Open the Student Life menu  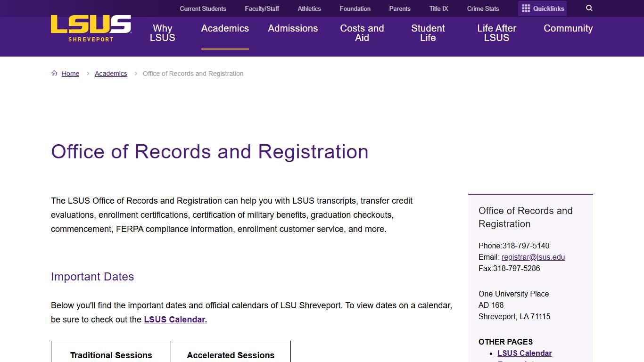coord(428,33)
